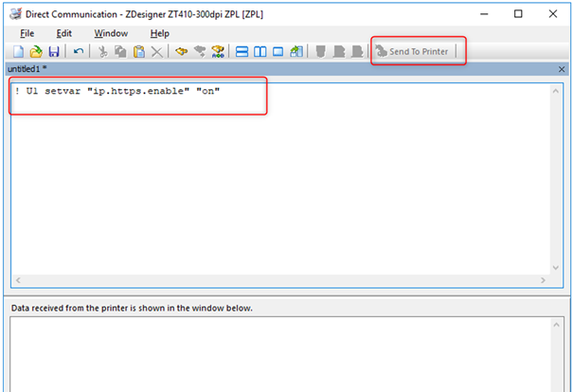This screenshot has height=392, width=573.
Task: Copy selected text with the toolbar copy icon
Action: point(120,51)
